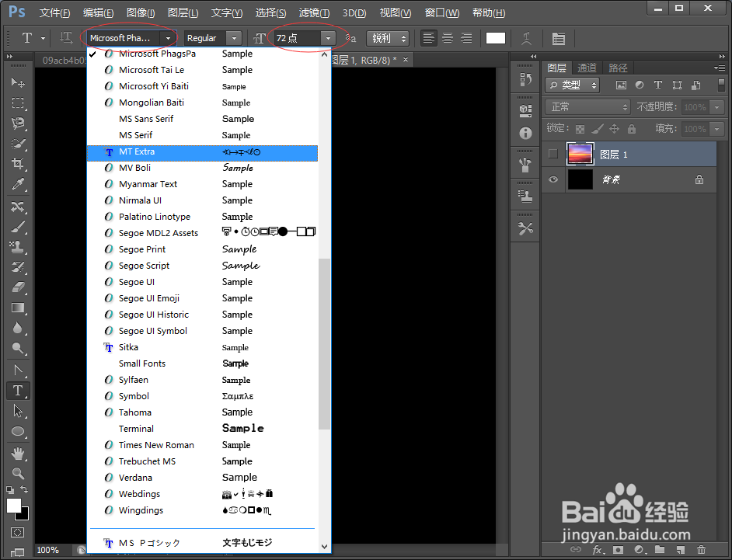Toggle the Character and Paragraph panels
Viewport: 732px width, 560px height.
click(559, 38)
